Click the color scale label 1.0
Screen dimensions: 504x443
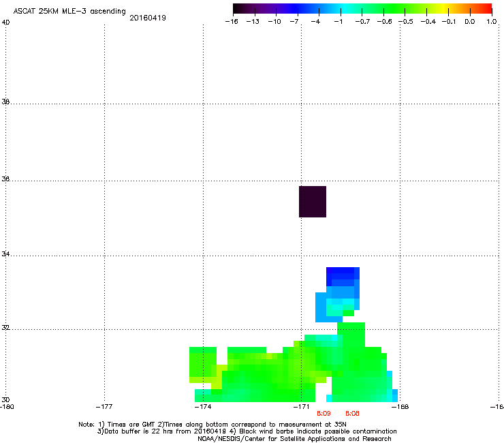tap(492, 22)
